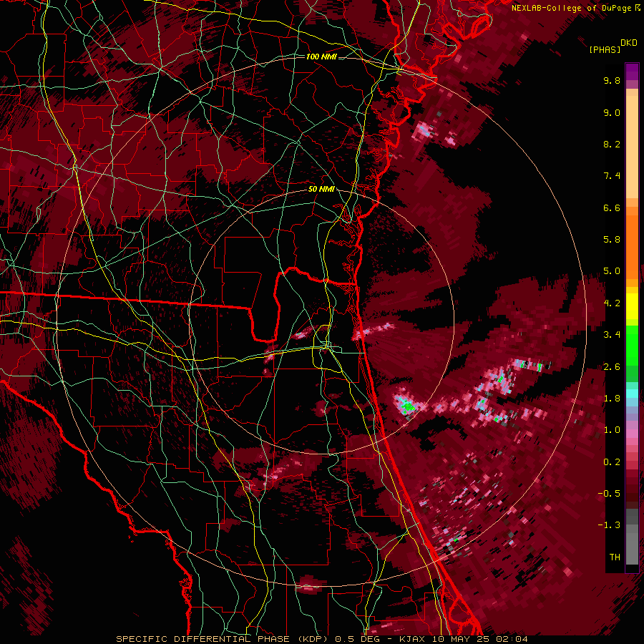Select the 2.6 scale value
Screen dimensions: 644x644
click(612, 367)
